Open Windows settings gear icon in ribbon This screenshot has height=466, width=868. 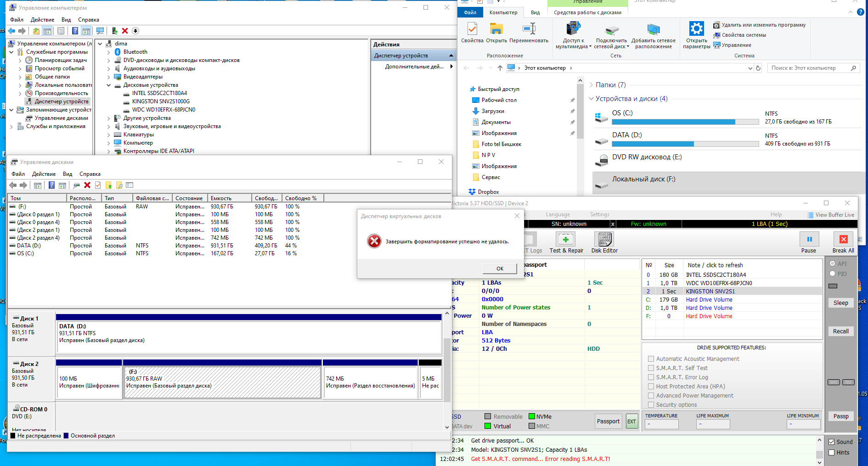click(696, 29)
